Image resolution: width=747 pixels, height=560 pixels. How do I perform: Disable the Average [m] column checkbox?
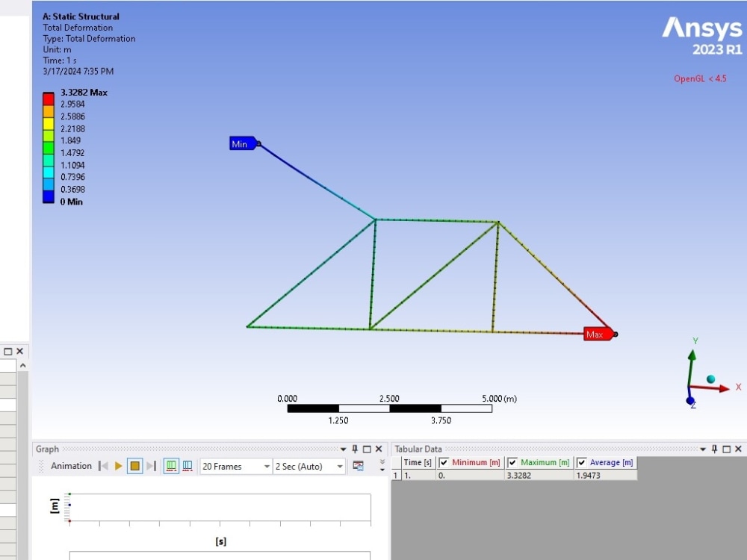point(581,462)
